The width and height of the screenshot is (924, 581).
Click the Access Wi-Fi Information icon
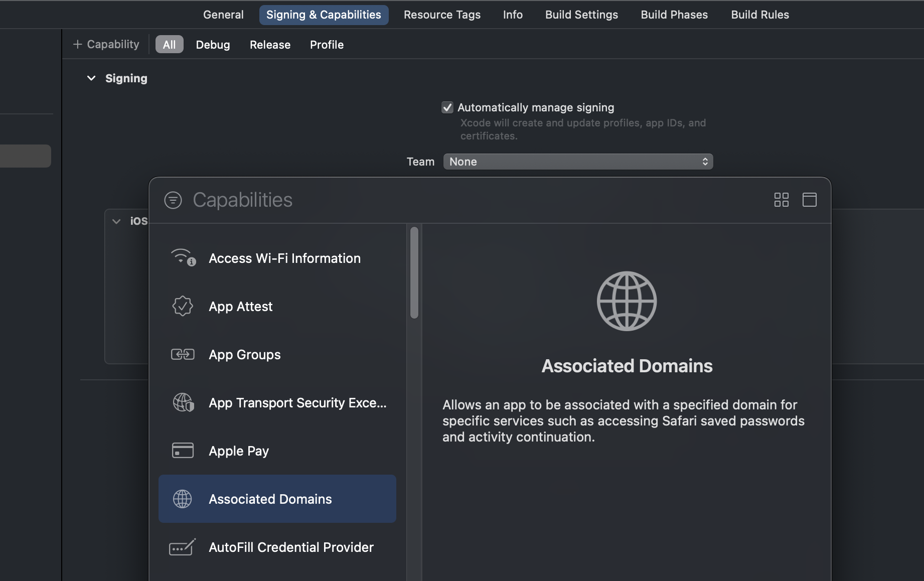[x=183, y=258]
